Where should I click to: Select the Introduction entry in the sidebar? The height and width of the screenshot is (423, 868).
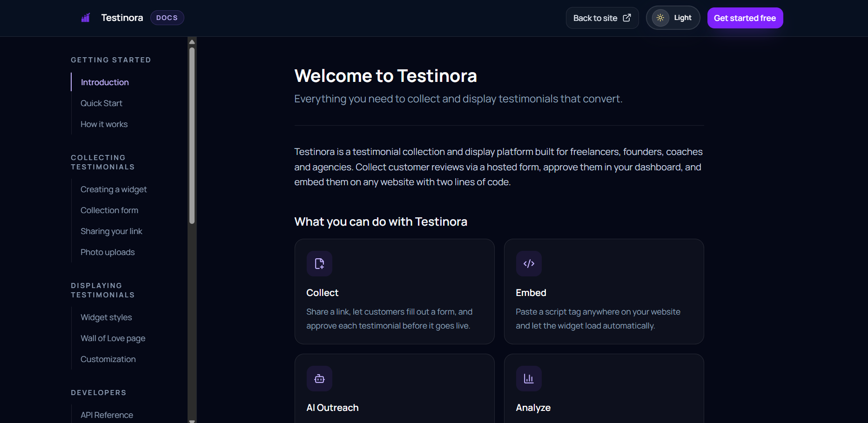(104, 82)
